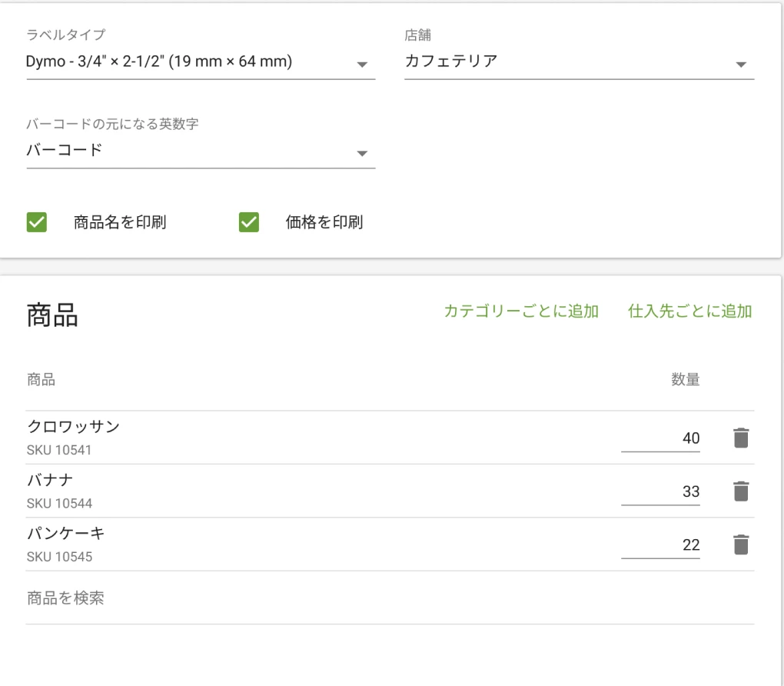Remove バナナ using its trash icon
784x686 pixels.
740,491
